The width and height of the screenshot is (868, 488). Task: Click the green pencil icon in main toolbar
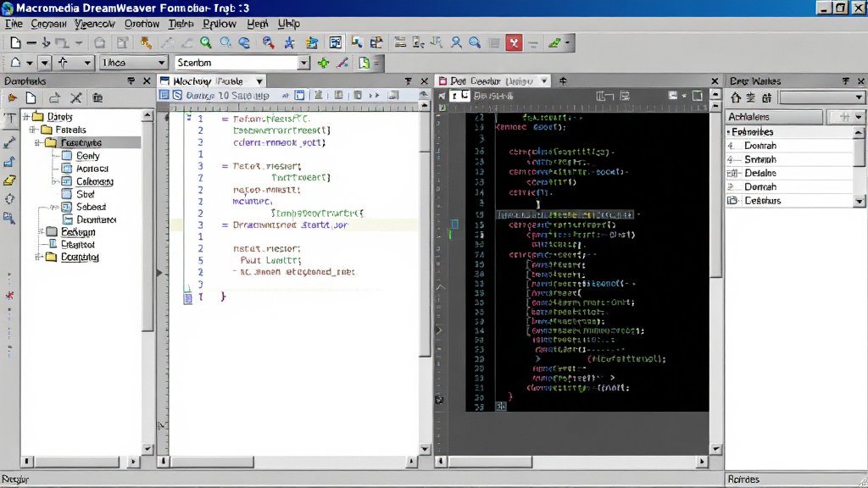point(554,42)
